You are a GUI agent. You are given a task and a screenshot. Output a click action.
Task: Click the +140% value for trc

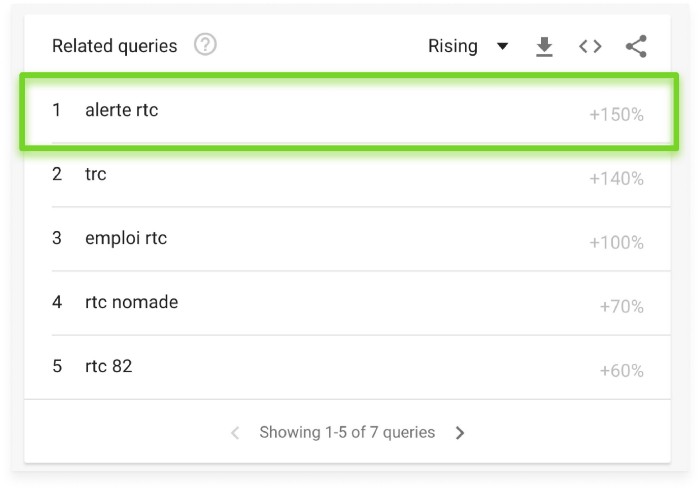[x=616, y=179]
